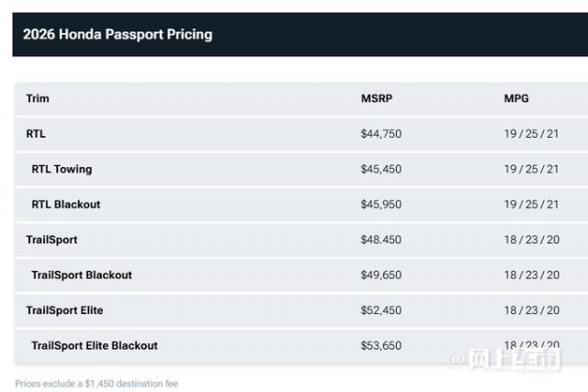Click the 2026 Honda Passport Pricing heading
This screenshot has width=588, height=392.
pyautogui.click(x=118, y=35)
